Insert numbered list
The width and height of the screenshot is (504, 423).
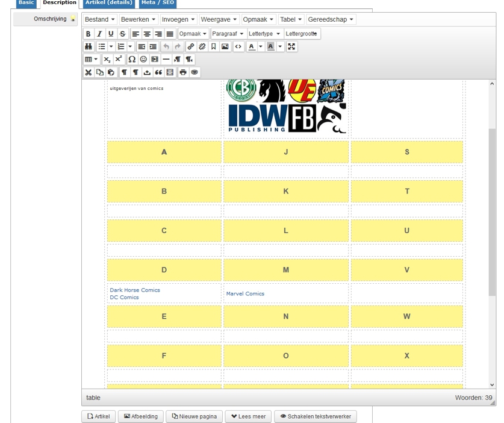click(121, 46)
